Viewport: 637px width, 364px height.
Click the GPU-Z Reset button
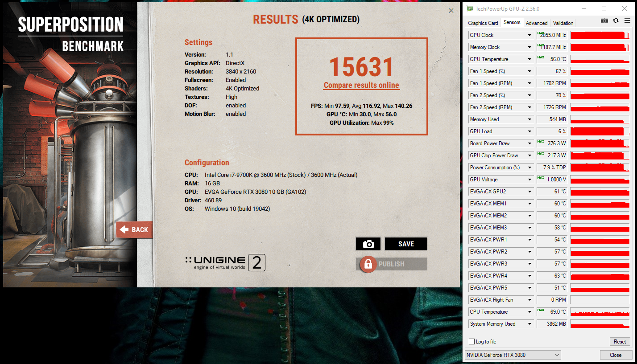pyautogui.click(x=620, y=342)
